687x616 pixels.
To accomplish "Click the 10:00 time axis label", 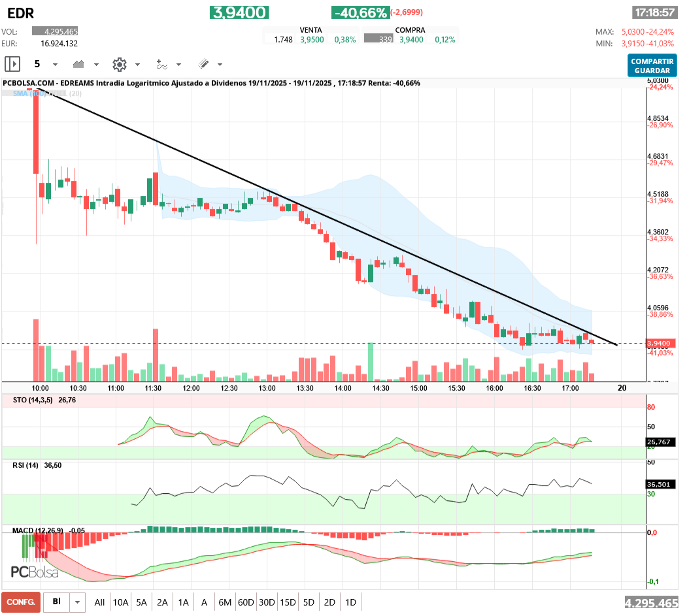I will point(40,388).
